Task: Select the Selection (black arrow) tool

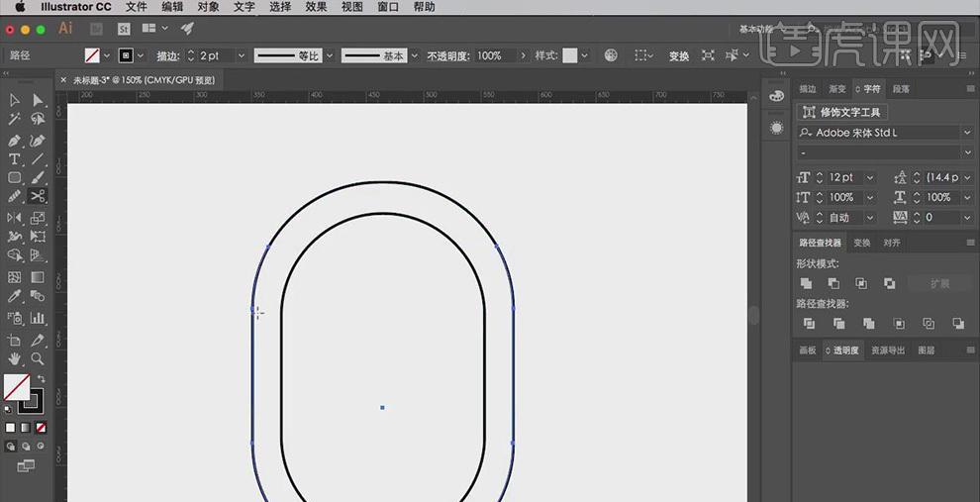Action: [x=15, y=101]
